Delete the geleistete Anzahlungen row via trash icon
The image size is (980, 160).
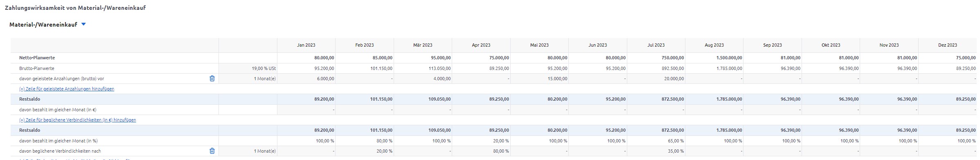(212, 79)
